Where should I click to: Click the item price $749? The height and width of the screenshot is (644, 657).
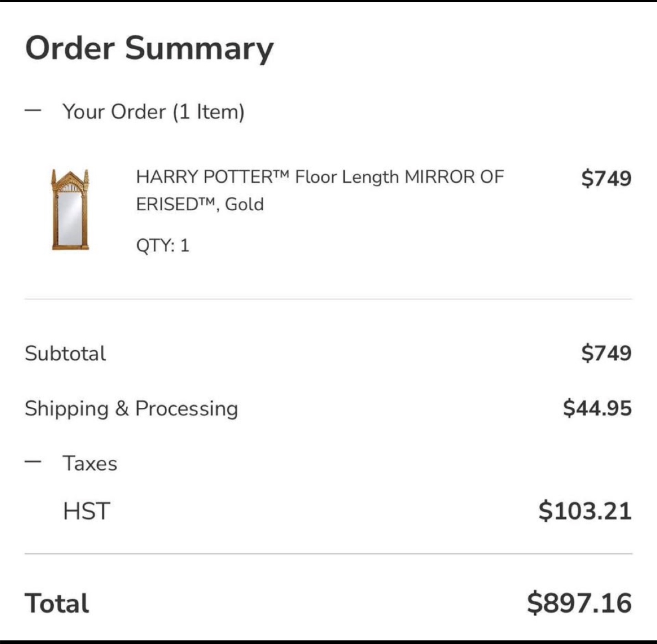coord(606,178)
